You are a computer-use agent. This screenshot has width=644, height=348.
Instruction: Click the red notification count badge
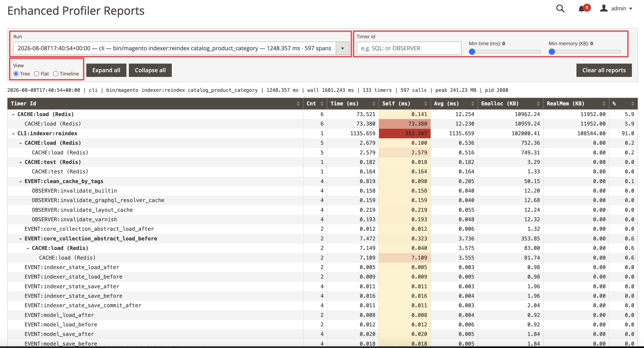click(587, 8)
